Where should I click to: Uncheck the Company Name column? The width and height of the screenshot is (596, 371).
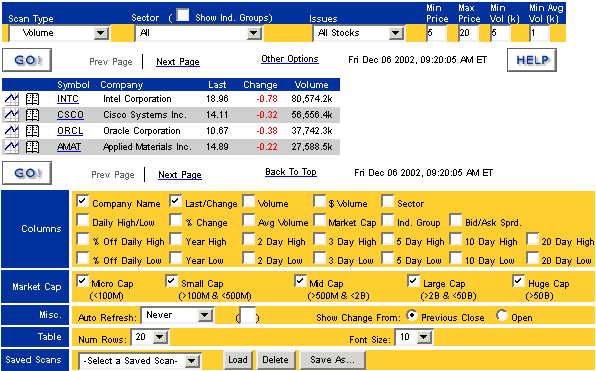pyautogui.click(x=82, y=201)
